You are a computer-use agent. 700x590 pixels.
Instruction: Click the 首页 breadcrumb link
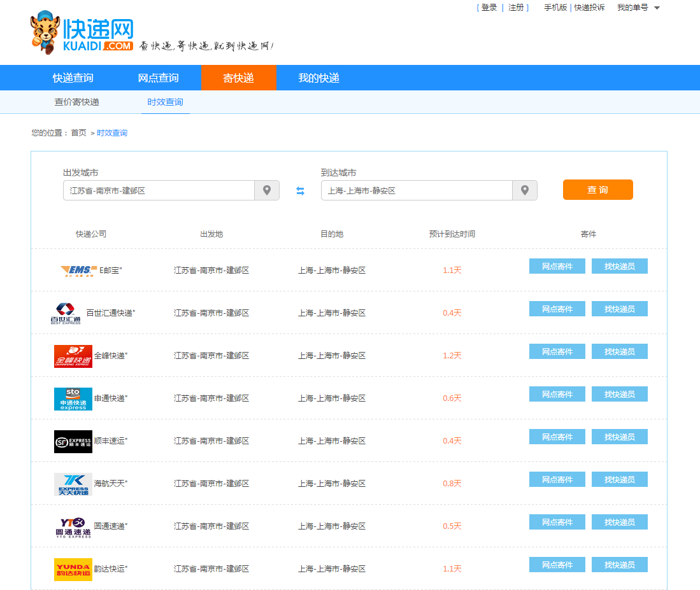[x=78, y=133]
